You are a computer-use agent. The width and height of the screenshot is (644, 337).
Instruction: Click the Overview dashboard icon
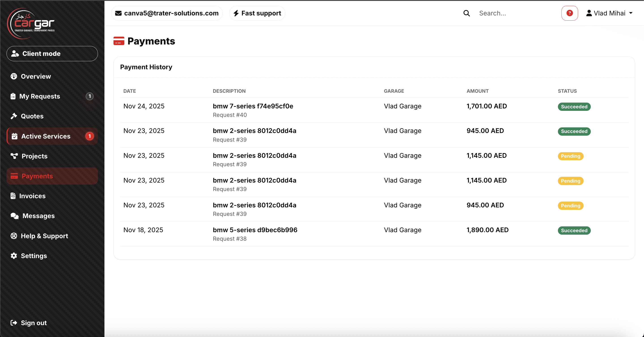tap(14, 76)
